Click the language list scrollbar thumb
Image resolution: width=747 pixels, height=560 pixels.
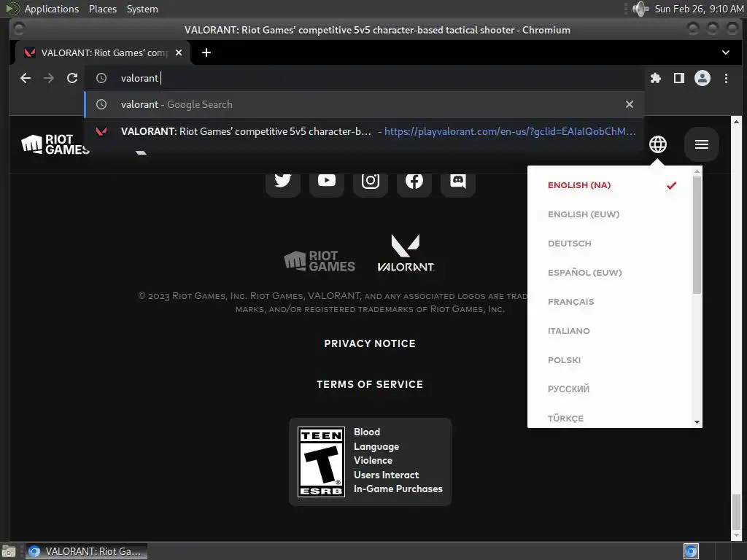click(x=697, y=235)
